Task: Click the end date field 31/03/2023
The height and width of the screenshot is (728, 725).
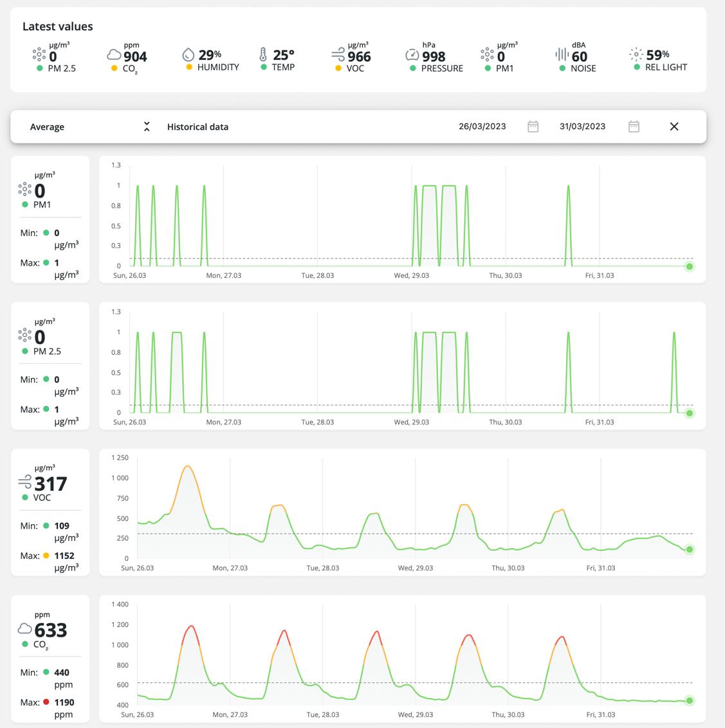Action: [582, 126]
